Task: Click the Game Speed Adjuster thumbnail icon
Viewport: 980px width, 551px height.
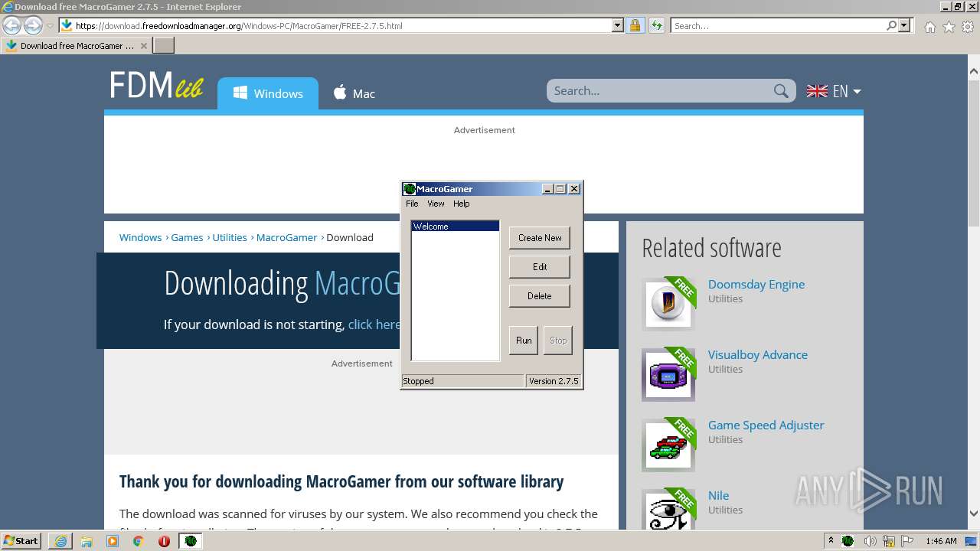Action: point(668,445)
